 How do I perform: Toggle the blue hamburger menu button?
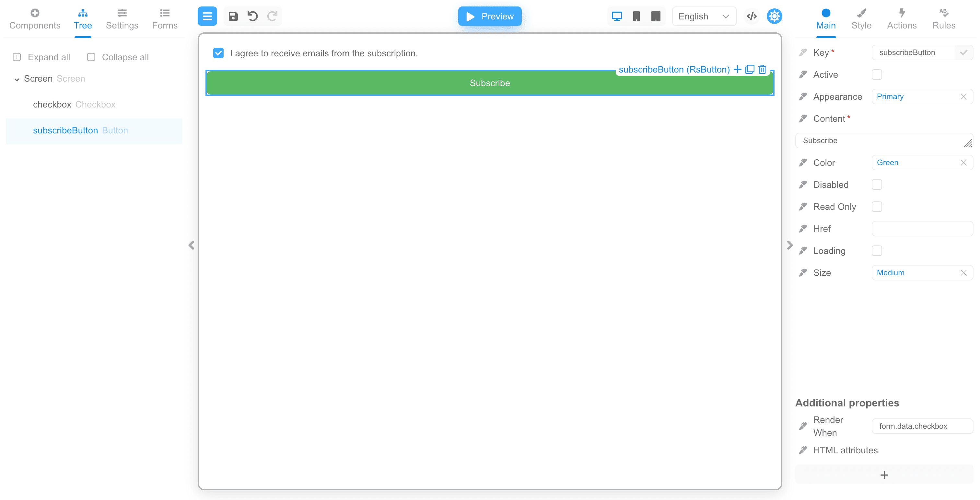(x=207, y=16)
